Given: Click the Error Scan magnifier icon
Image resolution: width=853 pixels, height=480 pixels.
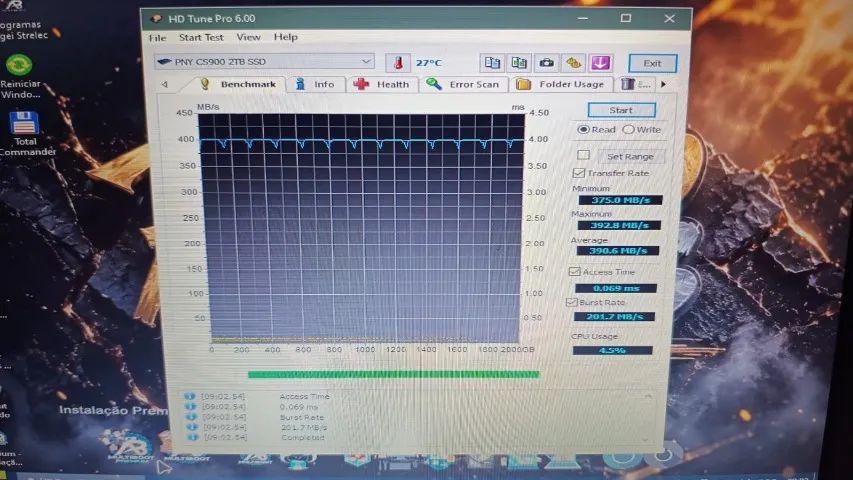Looking at the screenshot, I should tap(434, 84).
